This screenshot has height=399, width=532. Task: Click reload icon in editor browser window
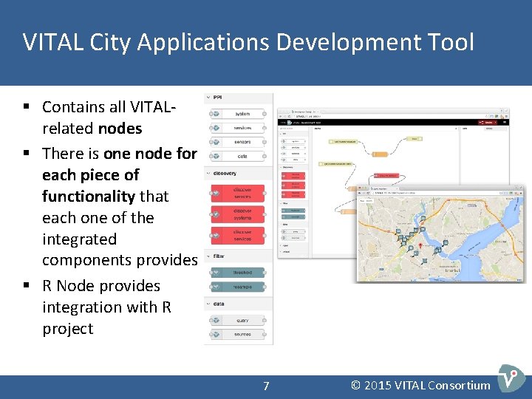[x=290, y=116]
